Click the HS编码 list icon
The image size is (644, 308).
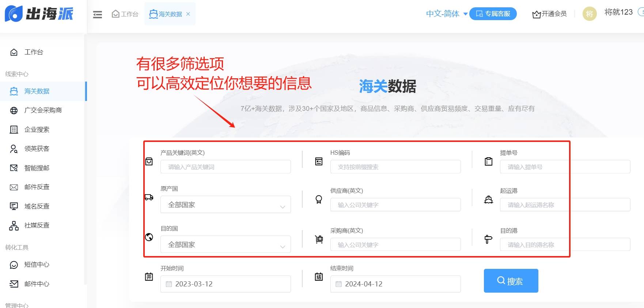[319, 161]
